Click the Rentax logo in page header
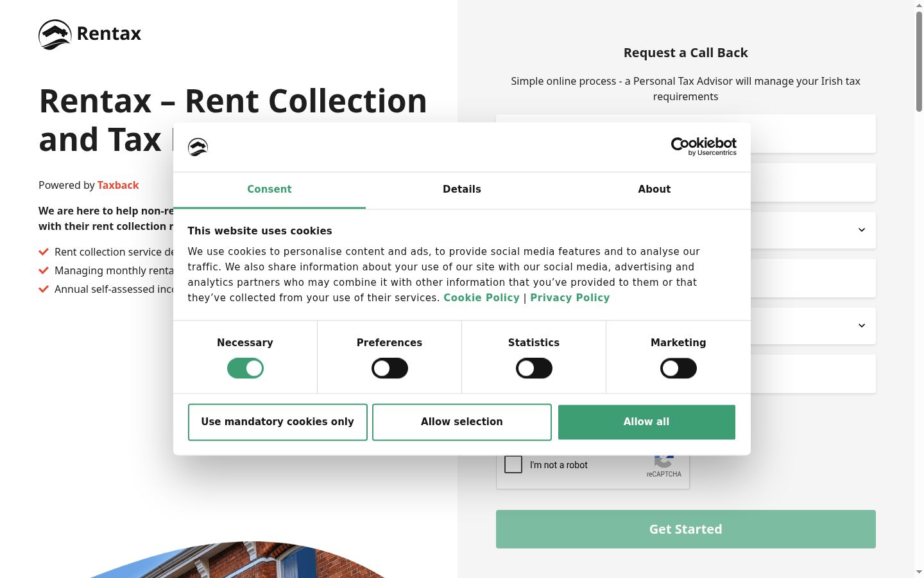 [x=90, y=34]
